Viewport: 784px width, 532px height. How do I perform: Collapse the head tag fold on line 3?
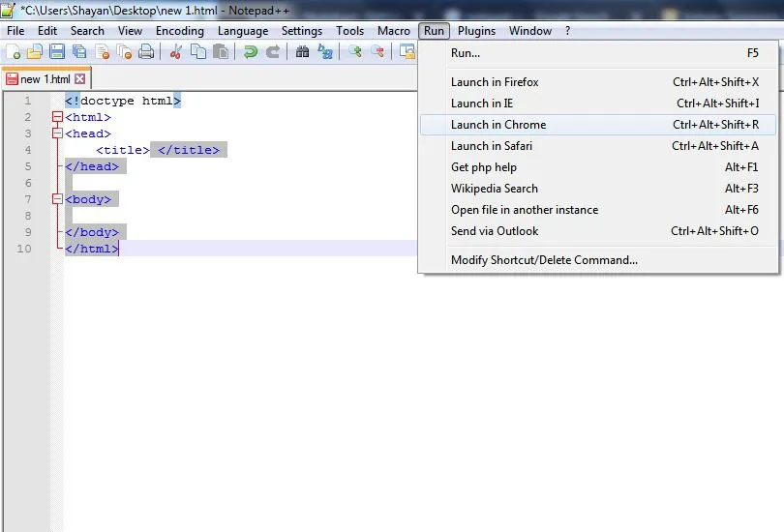tap(57, 133)
